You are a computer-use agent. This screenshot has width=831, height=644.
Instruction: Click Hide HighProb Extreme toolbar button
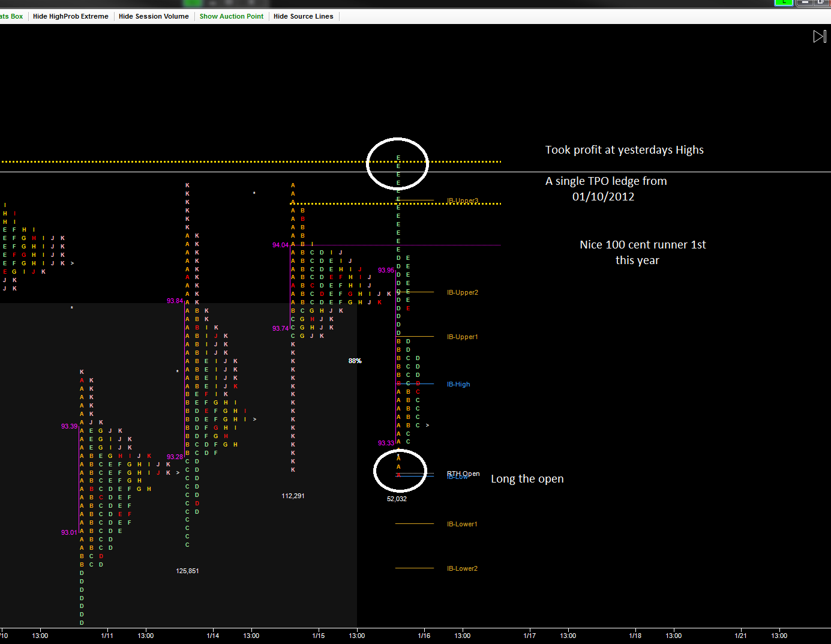(71, 16)
